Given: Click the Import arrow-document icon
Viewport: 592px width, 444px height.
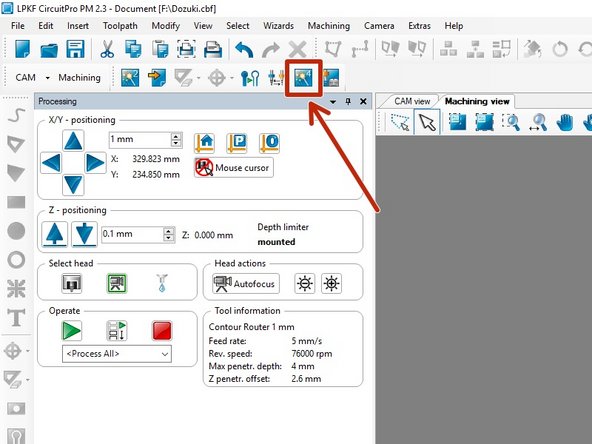Looking at the screenshot, I should point(157,78).
